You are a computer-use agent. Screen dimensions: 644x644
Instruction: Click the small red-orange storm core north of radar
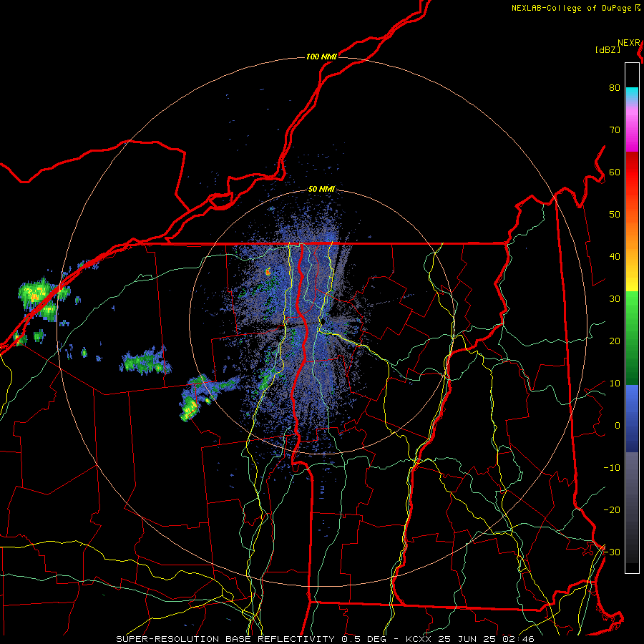[268, 271]
